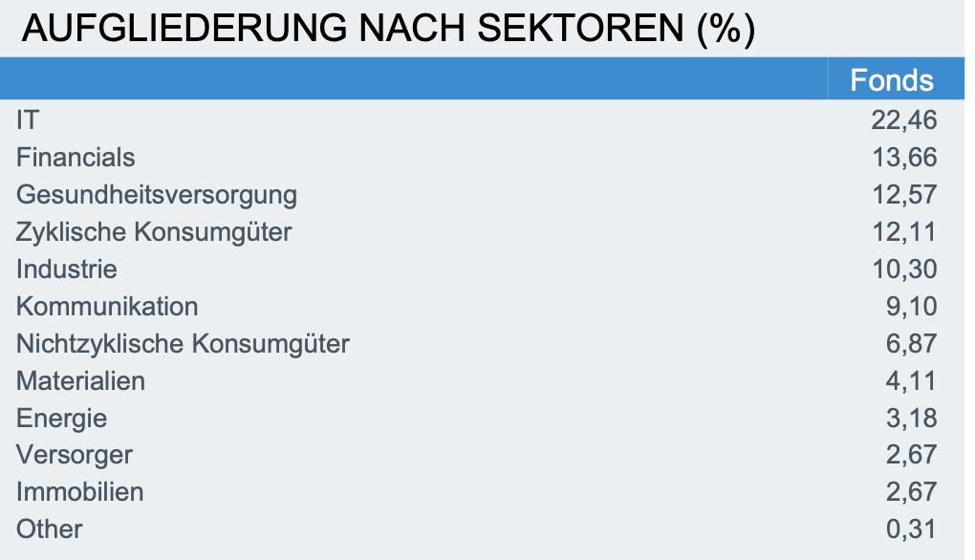Click the Kommunikation row label
The width and height of the screenshot is (975, 560).
click(107, 306)
